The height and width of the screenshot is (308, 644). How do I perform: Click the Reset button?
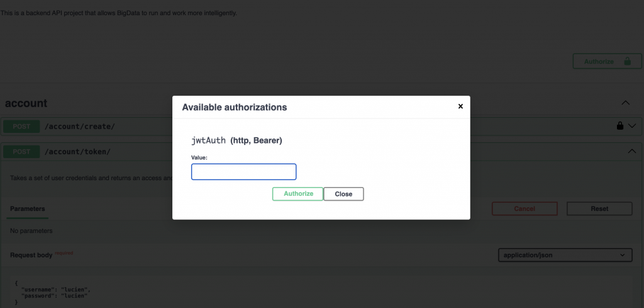[x=599, y=208]
